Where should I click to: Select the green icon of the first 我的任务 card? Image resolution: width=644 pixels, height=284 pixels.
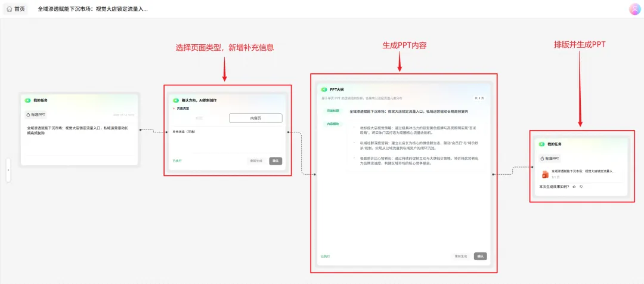click(x=27, y=100)
